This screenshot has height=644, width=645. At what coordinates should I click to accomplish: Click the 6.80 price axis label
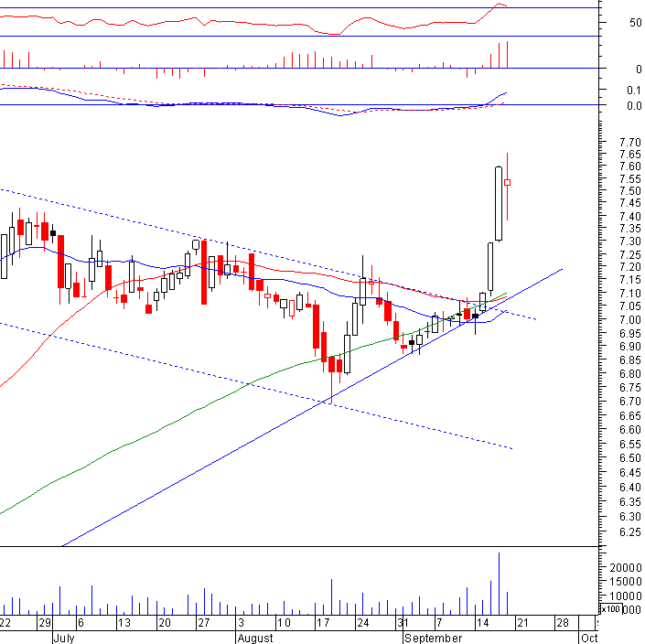pos(629,374)
